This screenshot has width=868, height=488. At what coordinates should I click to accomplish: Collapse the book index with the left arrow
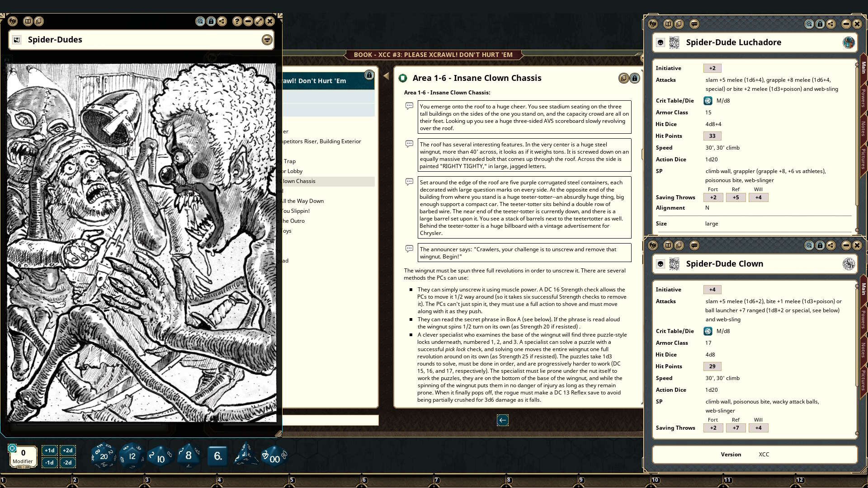386,76
